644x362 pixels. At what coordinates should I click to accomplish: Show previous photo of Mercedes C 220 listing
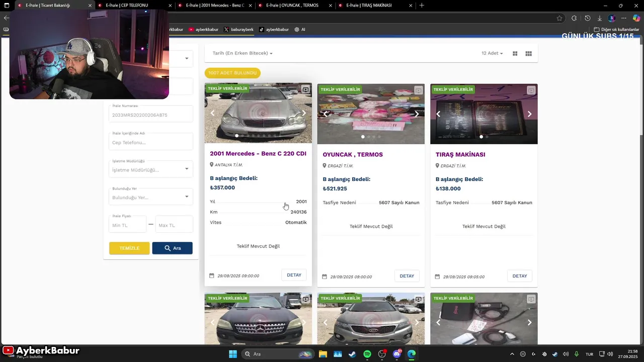click(x=212, y=113)
